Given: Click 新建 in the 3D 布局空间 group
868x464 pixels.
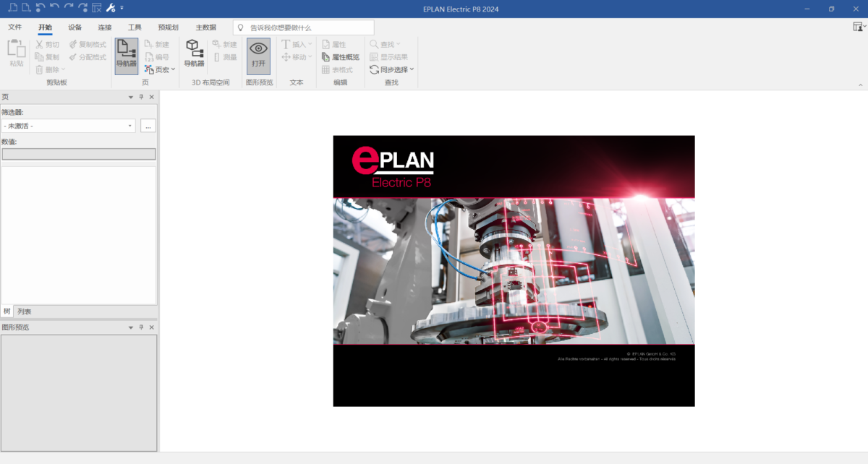Looking at the screenshot, I should (224, 45).
